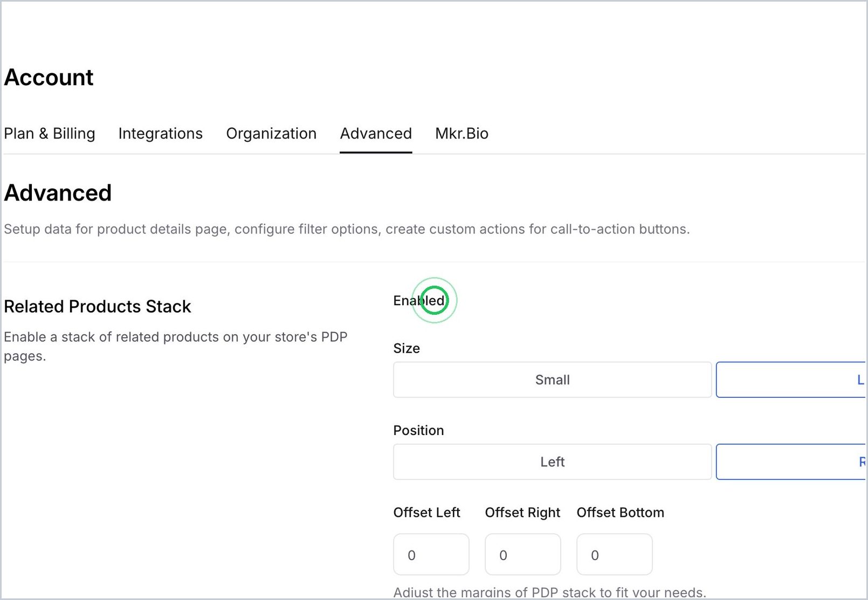
Task: Click the Account page title
Action: pyautogui.click(x=49, y=77)
